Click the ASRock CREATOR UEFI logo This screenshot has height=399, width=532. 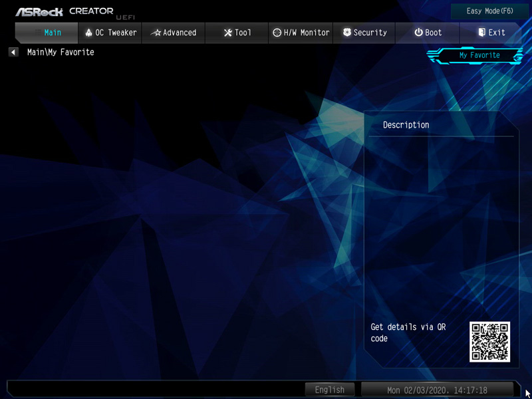click(74, 13)
